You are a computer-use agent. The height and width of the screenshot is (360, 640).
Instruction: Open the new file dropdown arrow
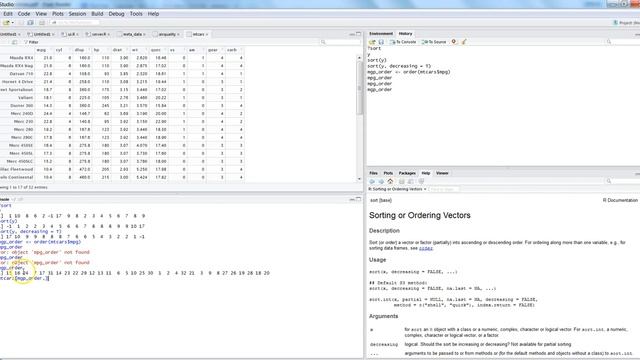(x=13, y=23)
